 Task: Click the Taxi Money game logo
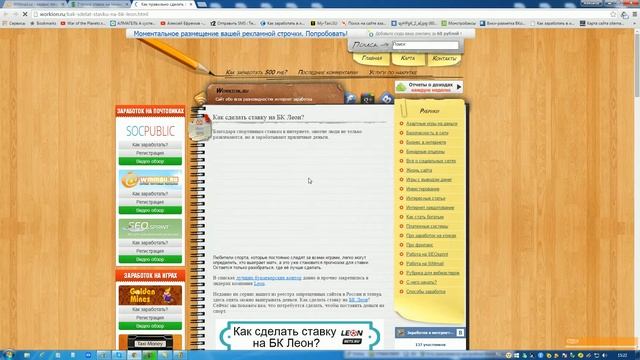pos(150,342)
